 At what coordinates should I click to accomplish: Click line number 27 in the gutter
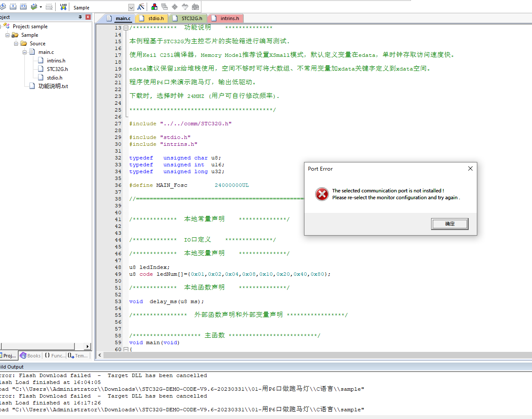tap(118, 124)
